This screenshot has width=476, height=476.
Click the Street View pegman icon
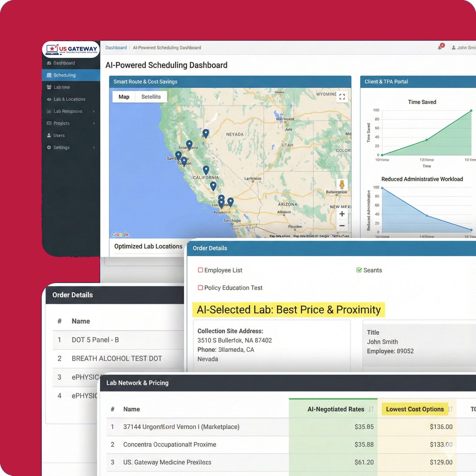[x=342, y=184]
